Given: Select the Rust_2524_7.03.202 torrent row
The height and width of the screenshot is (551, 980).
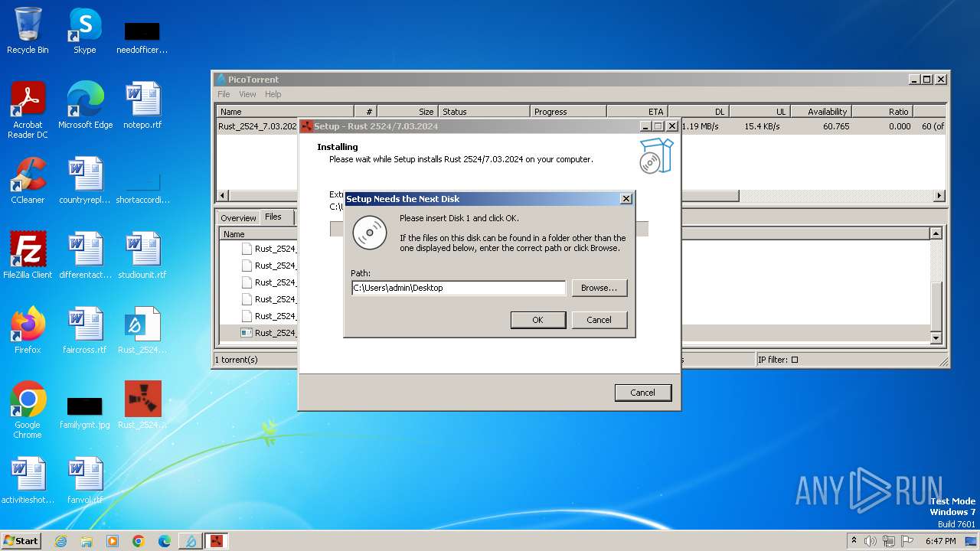Looking at the screenshot, I should coord(582,126).
